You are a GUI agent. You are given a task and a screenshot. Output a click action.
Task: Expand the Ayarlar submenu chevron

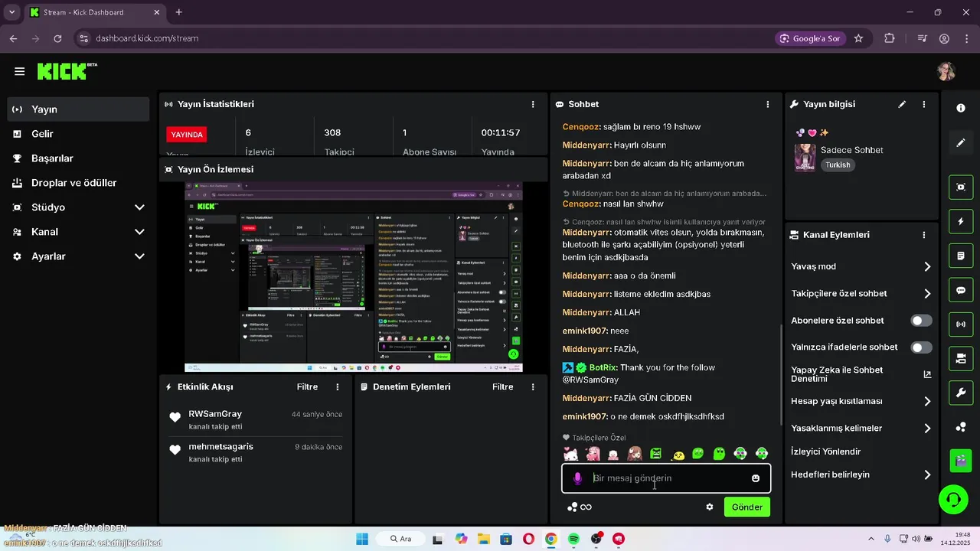[x=139, y=256]
